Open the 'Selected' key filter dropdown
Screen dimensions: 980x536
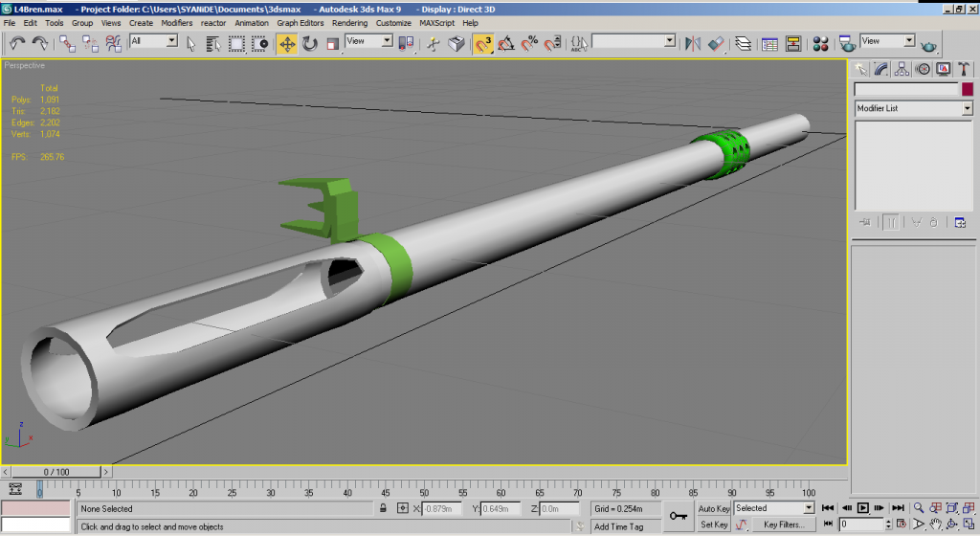pos(809,508)
